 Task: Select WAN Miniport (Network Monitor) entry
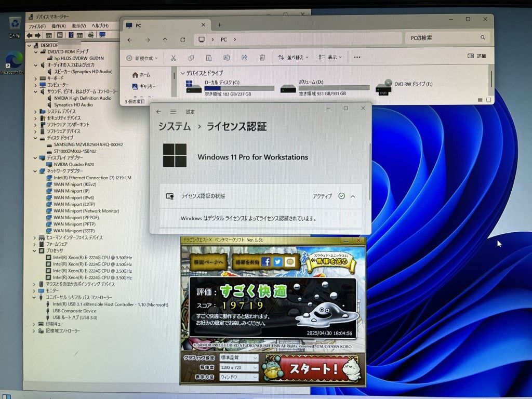(x=83, y=211)
